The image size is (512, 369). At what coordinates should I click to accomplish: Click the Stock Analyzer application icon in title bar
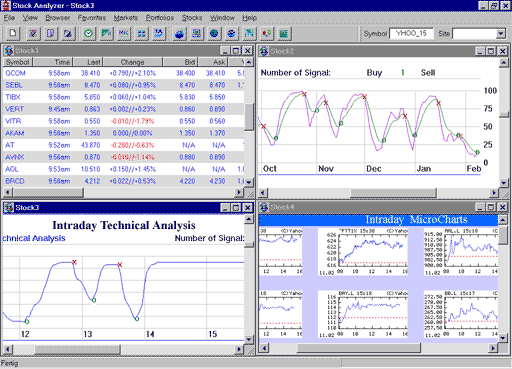[6, 5]
